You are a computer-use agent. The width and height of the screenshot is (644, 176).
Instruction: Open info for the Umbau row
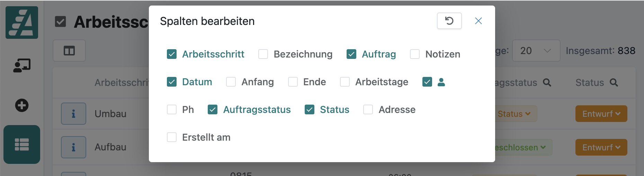pyautogui.click(x=73, y=114)
